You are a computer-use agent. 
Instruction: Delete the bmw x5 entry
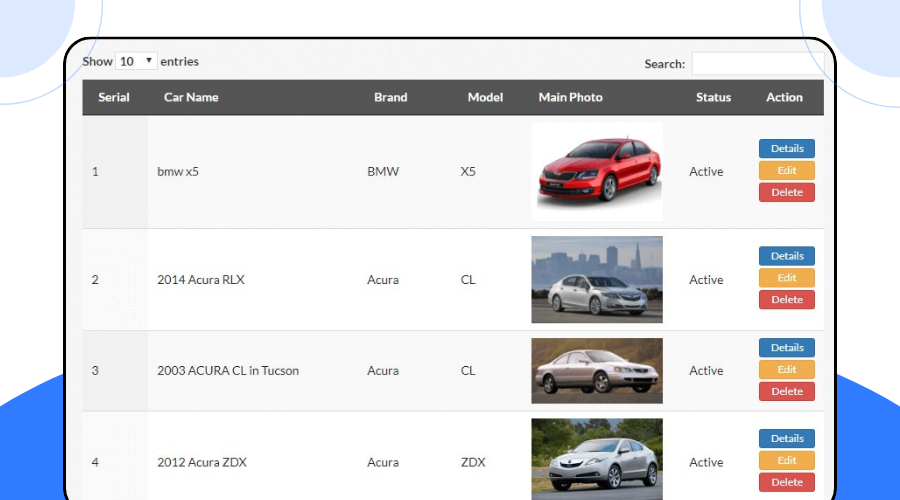click(786, 192)
